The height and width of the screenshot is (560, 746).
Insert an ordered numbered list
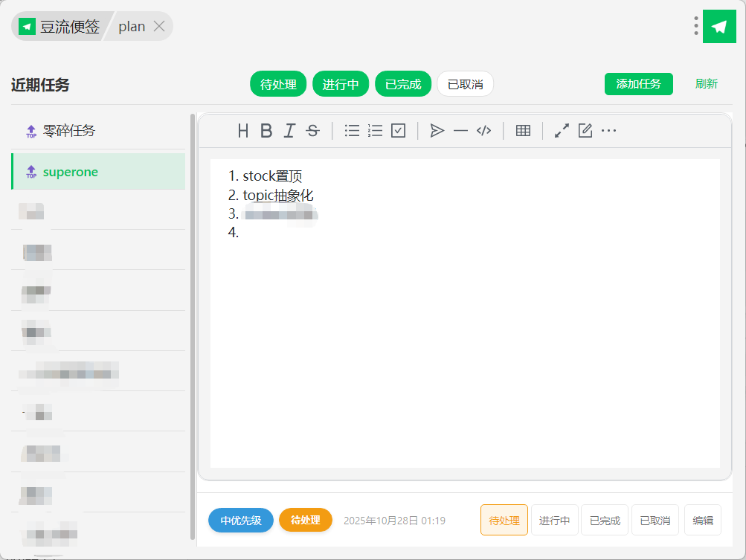coord(375,131)
